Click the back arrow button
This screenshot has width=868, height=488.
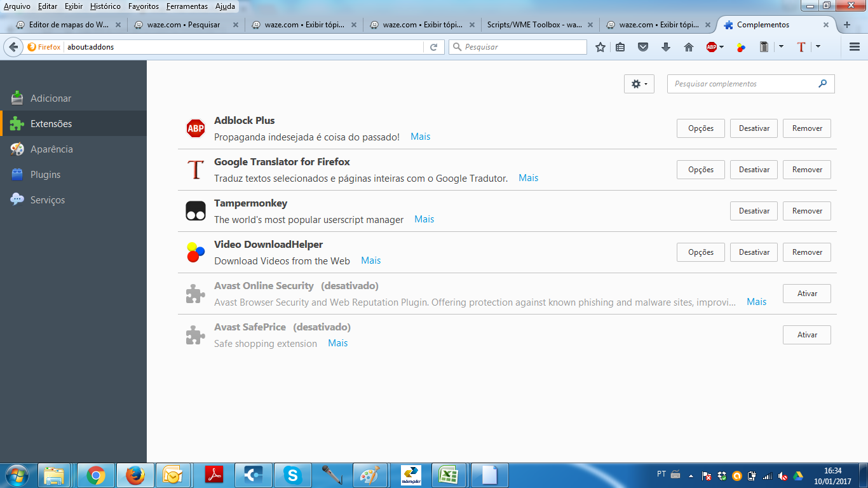13,47
